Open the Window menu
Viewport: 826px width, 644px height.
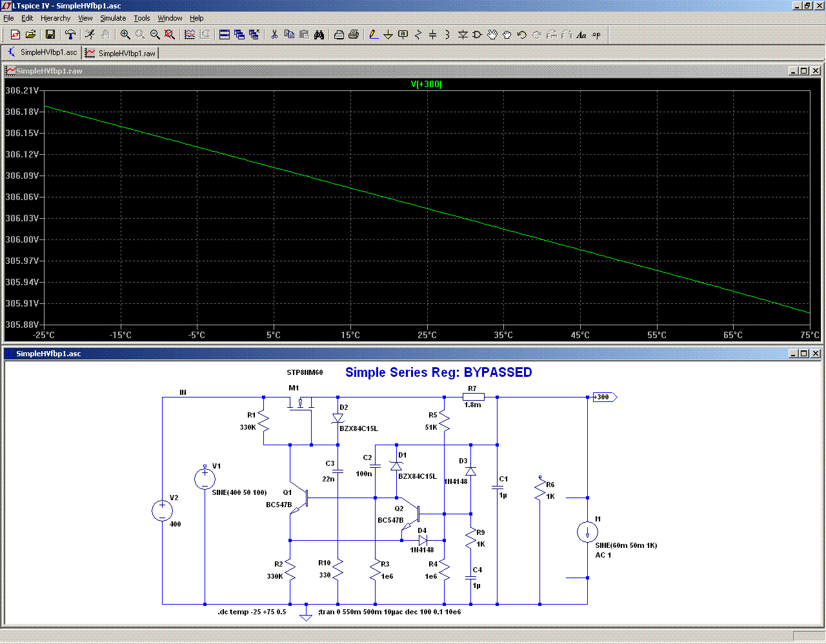(170, 18)
